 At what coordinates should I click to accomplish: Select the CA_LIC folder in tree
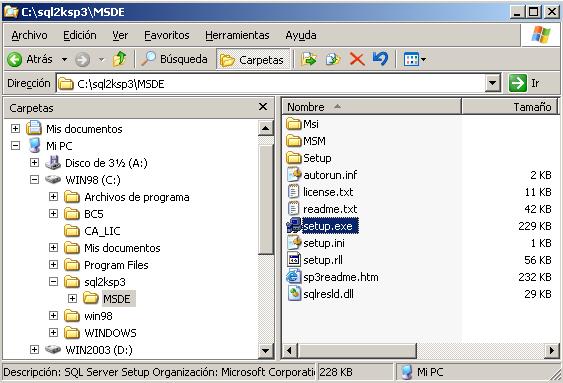(92, 231)
